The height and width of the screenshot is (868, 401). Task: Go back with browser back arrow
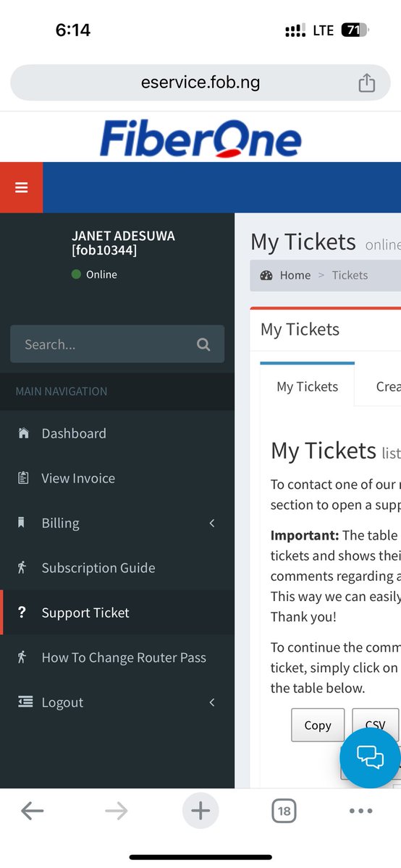coord(33,811)
